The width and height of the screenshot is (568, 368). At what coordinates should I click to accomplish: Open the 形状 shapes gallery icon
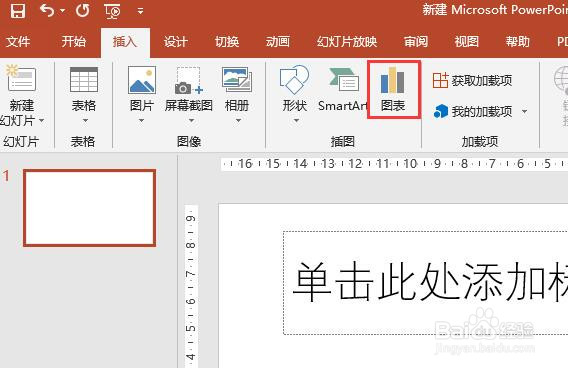294,79
